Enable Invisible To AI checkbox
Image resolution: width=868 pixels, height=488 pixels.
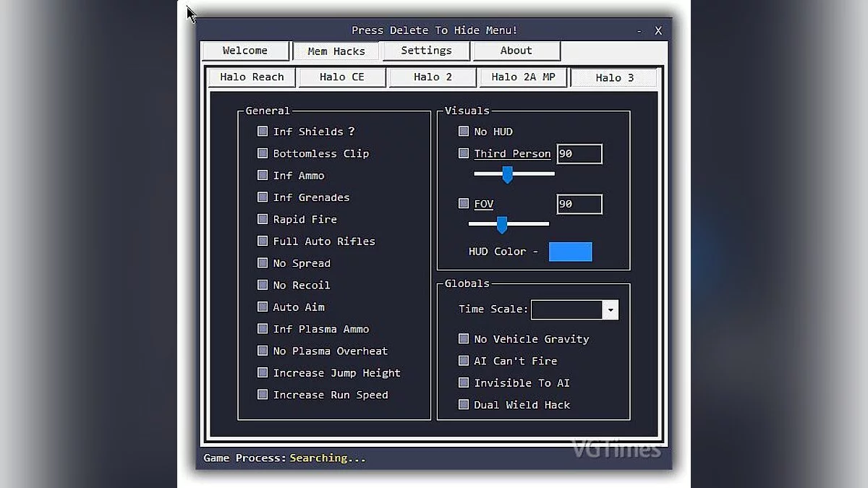[464, 382]
